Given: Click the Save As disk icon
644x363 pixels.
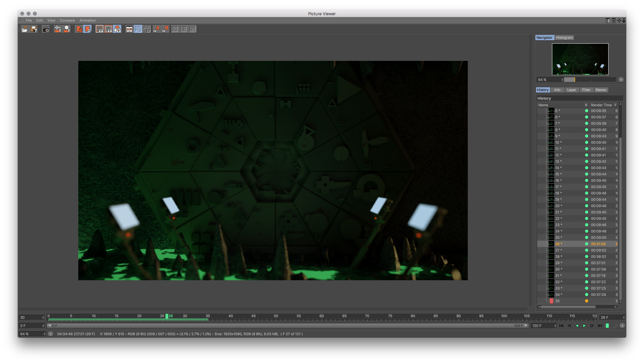Looking at the screenshot, I should point(34,29).
